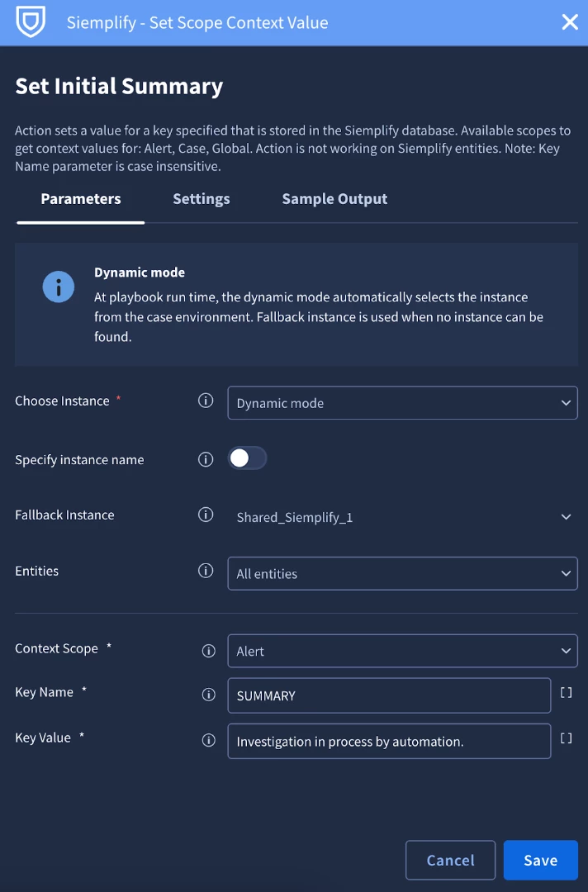Click info icon next to Choose Instance
Viewport: 588px width, 892px height.
206,401
